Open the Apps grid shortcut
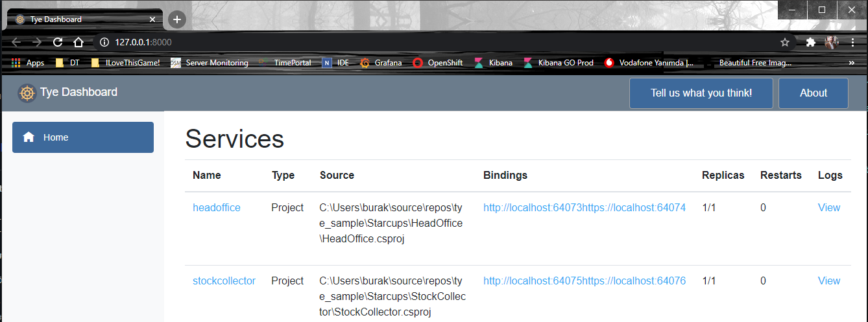This screenshot has height=322, width=868. pyautogui.click(x=28, y=63)
